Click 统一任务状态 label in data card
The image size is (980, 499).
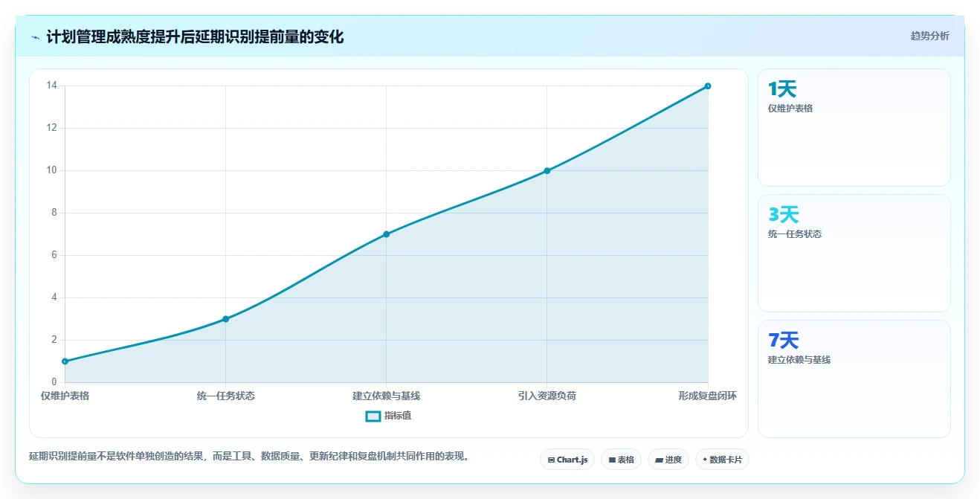coord(795,234)
